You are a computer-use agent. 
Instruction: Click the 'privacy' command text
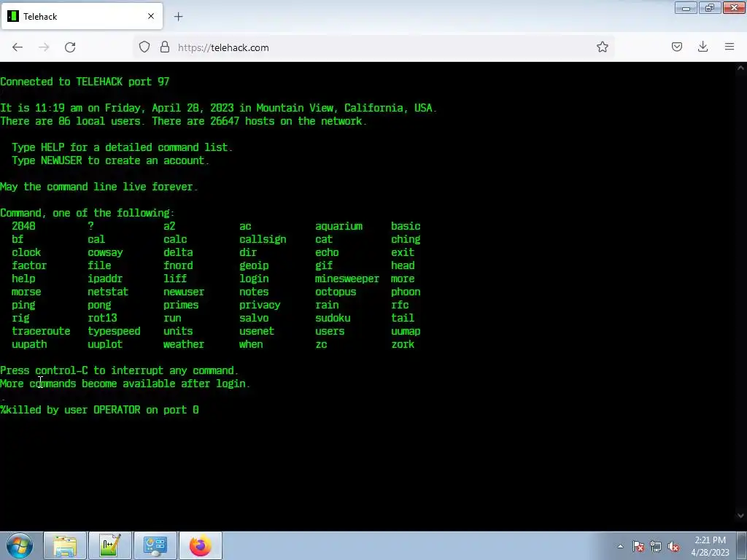(260, 306)
